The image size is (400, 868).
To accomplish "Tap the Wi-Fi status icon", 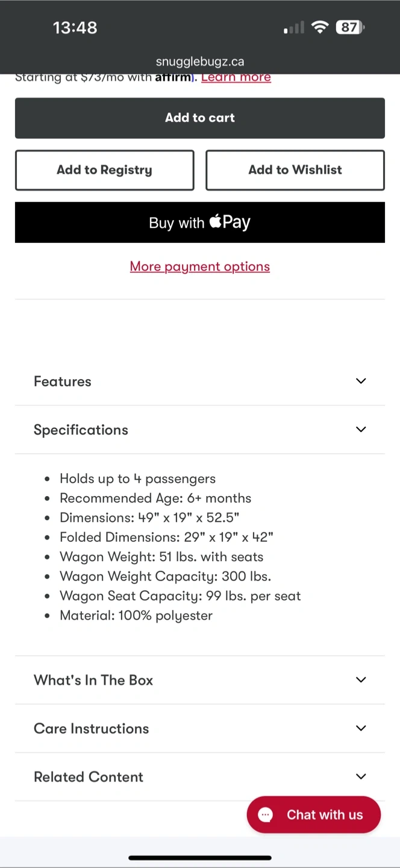I will click(320, 27).
